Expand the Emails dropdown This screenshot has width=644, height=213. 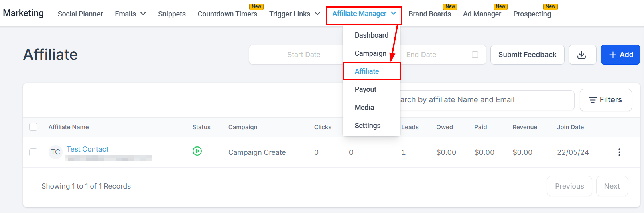tap(130, 14)
